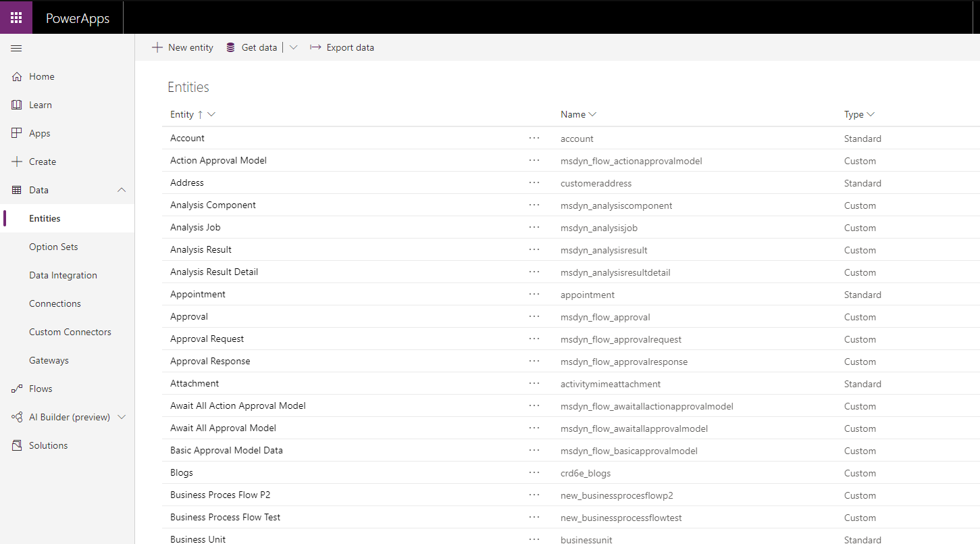The image size is (980, 544).
Task: Click the msdyn_analysisjob name cell
Action: [x=599, y=228]
